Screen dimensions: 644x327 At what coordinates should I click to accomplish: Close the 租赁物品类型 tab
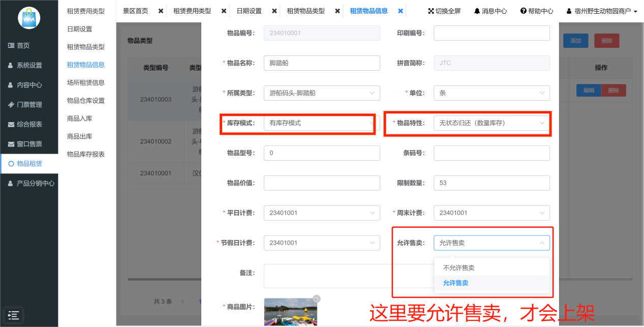(x=338, y=11)
